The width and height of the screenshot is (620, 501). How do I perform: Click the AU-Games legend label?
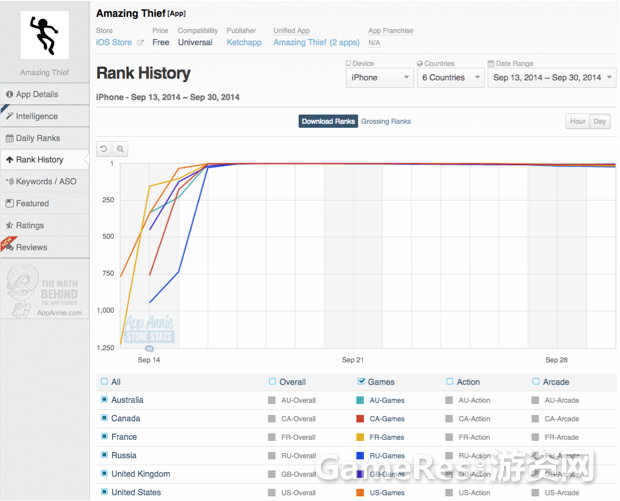387,400
